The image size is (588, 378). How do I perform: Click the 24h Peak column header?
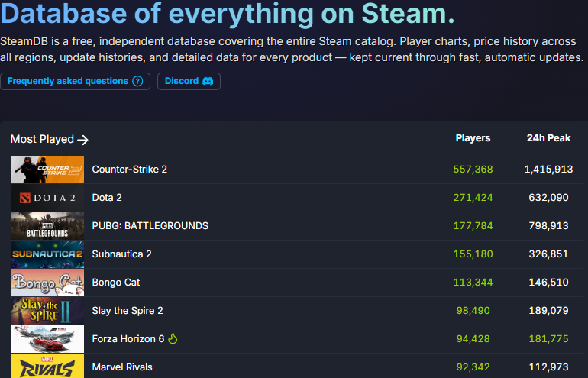[x=548, y=138]
